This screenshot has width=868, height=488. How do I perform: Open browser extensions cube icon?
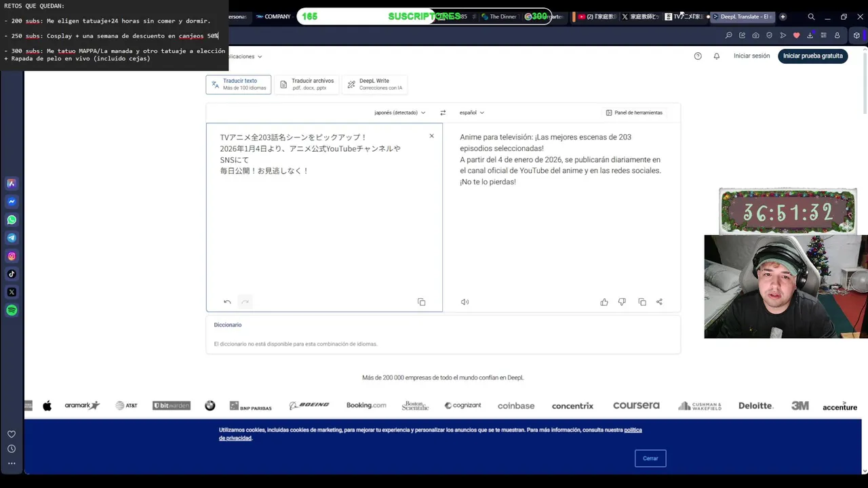(x=856, y=35)
